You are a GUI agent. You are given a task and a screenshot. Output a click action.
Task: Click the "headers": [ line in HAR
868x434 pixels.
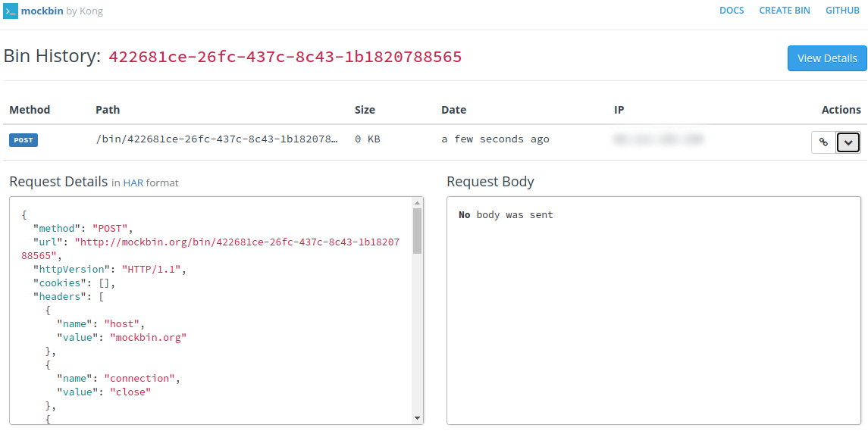click(69, 296)
